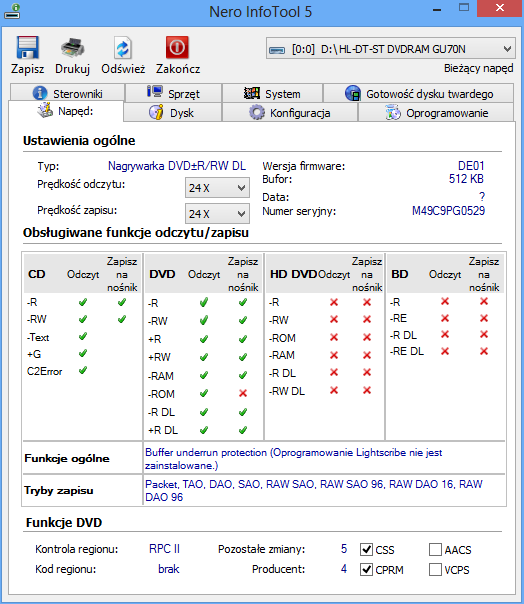Click the Producent value 4
The width and height of the screenshot is (524, 604).
point(344,569)
